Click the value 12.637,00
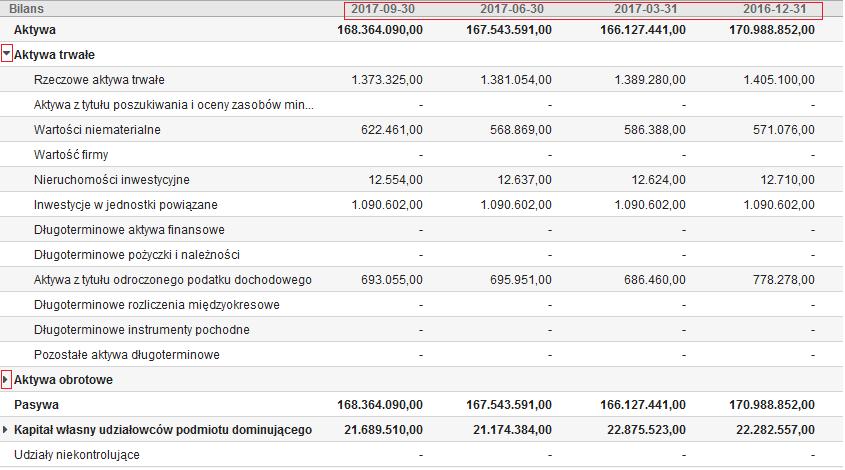Image resolution: width=845 pixels, height=470 pixels. click(524, 179)
